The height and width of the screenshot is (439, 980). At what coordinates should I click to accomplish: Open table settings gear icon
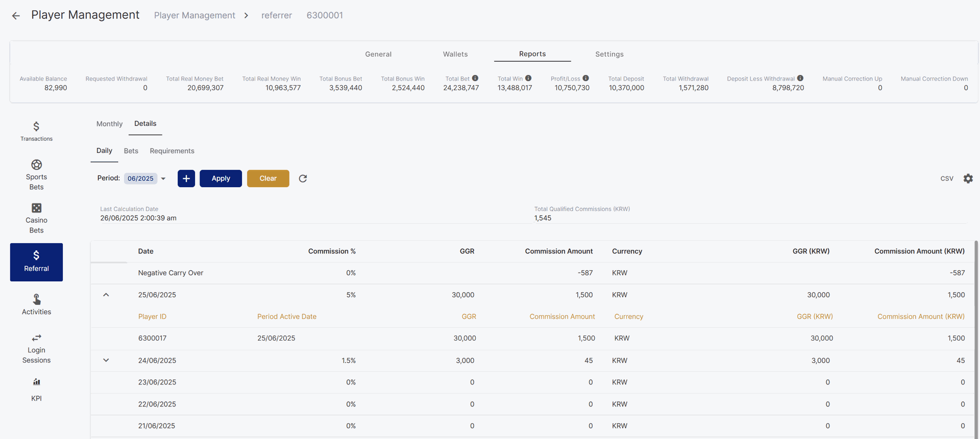968,178
